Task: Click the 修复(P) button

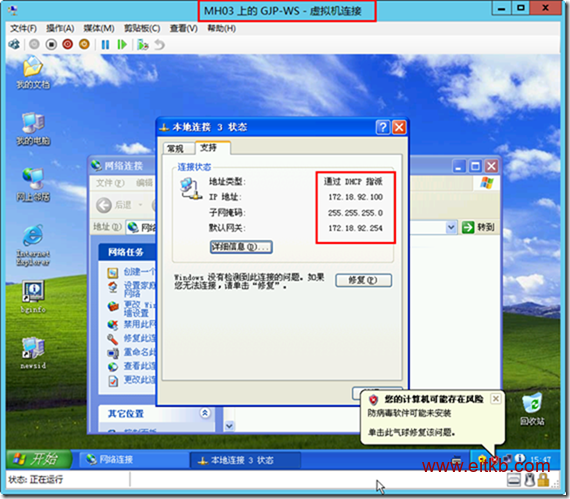Action: coord(363,280)
